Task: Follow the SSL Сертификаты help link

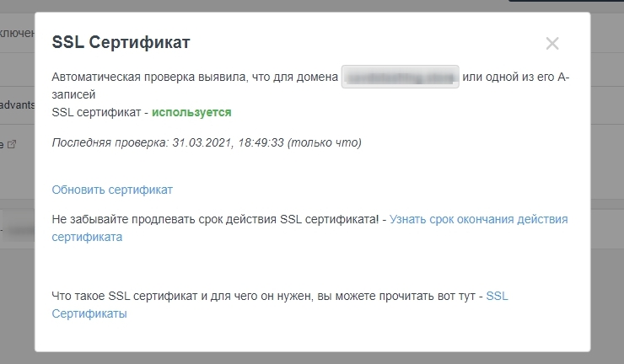Action: (498, 297)
